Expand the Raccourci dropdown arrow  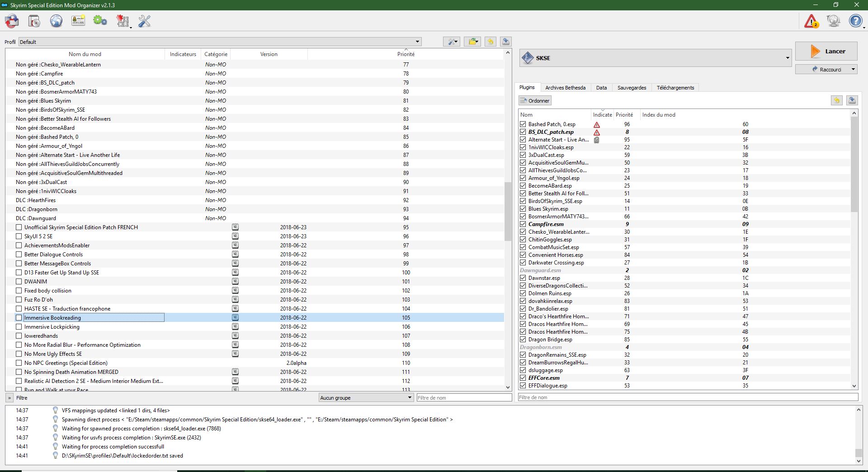point(853,69)
